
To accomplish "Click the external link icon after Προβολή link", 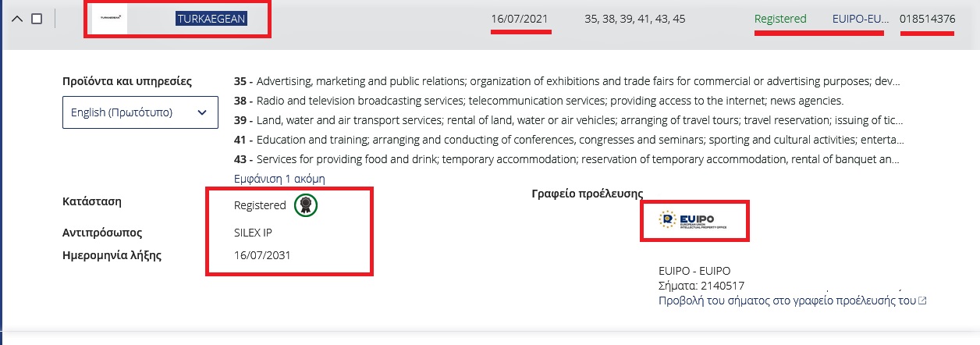I will pos(923,301).
